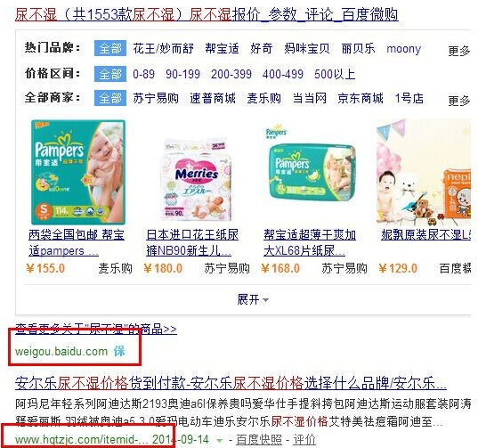
Task: Open the 百度快照 cached page link
Action: point(259,440)
